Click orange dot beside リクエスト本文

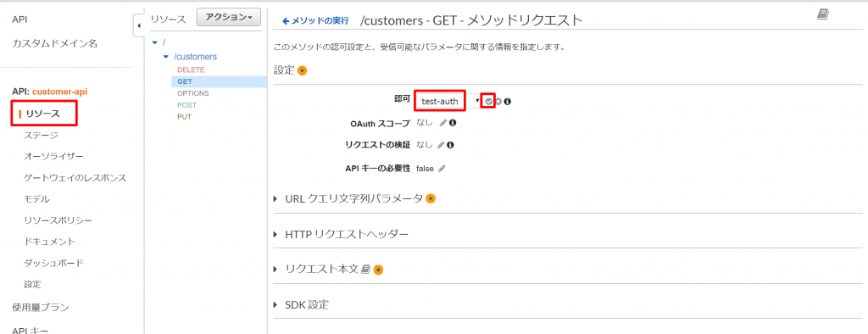pos(379,270)
